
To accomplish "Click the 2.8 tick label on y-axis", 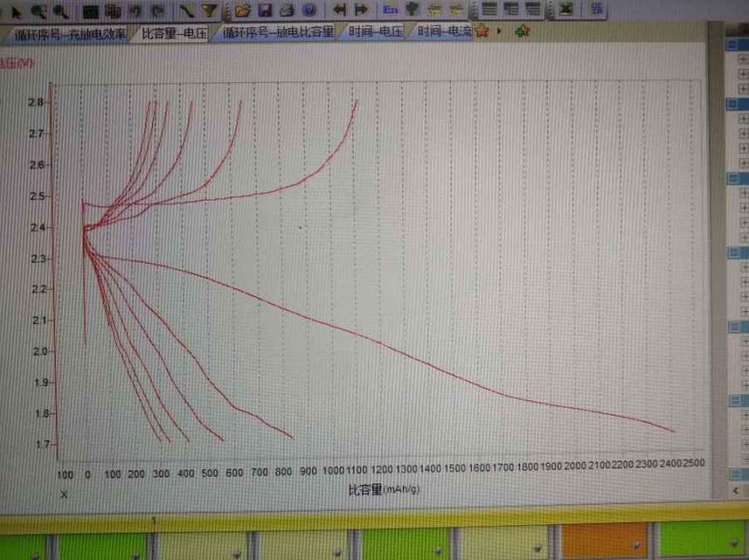I will pyautogui.click(x=36, y=102).
